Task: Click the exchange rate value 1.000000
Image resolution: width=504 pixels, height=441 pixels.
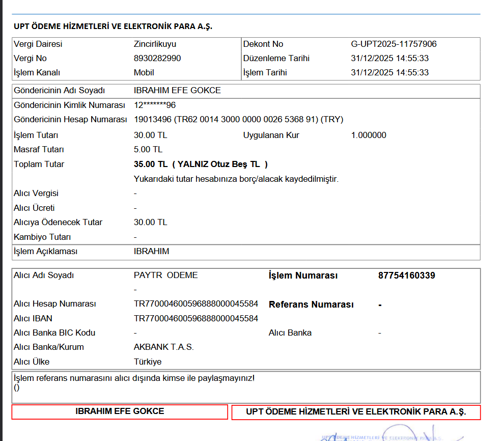Action: click(x=369, y=135)
